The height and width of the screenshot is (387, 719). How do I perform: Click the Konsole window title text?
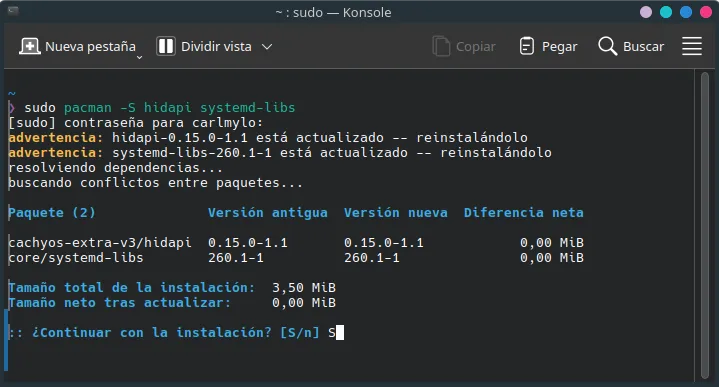(333, 12)
